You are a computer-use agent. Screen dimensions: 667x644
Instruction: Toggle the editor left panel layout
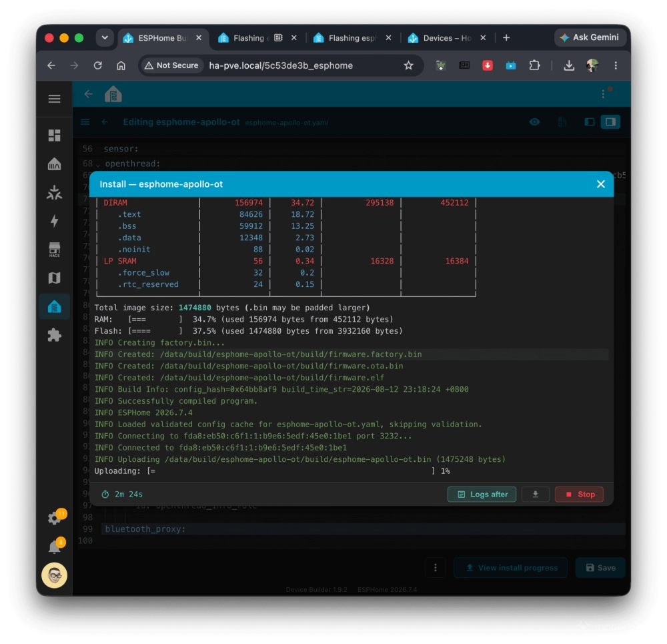coord(589,122)
